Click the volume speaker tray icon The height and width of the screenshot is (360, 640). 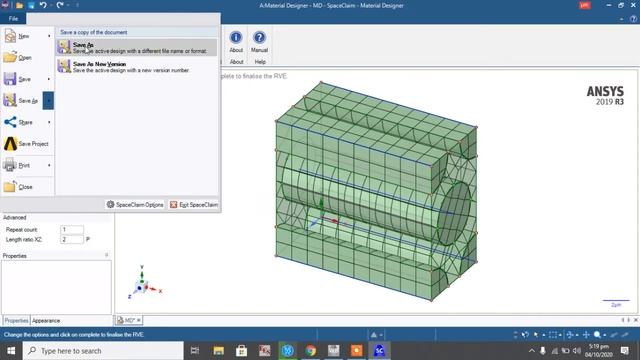pyautogui.click(x=577, y=351)
